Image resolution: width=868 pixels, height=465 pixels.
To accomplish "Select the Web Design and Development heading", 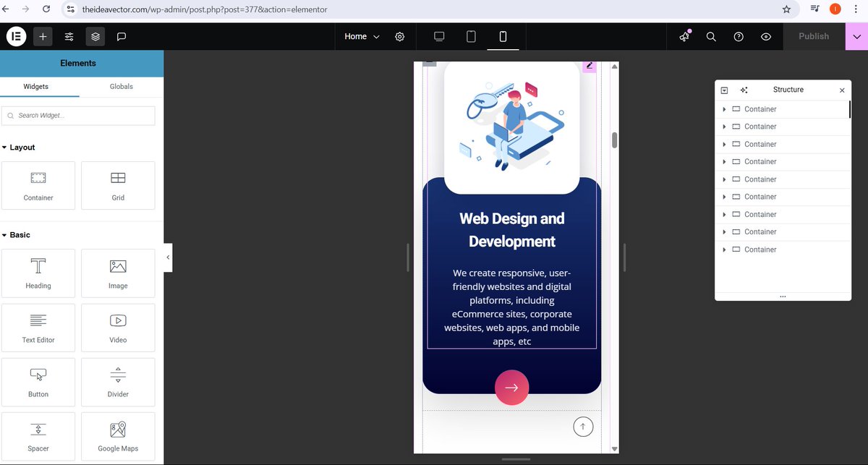I will click(512, 230).
